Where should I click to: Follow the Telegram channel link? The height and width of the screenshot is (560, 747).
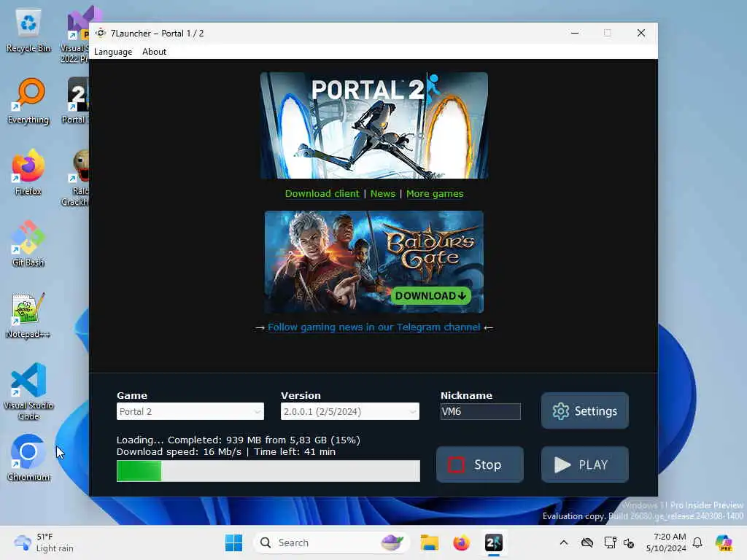(374, 327)
